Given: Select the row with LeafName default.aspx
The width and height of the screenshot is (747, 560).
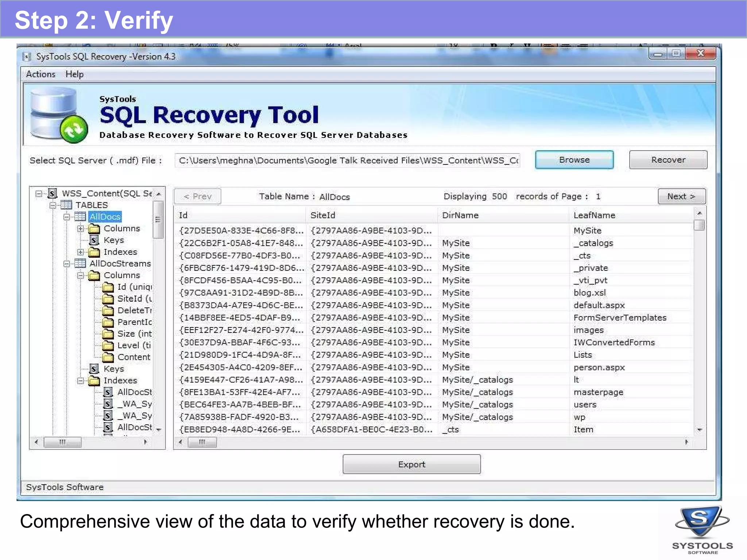Looking at the screenshot, I should pos(434,305).
